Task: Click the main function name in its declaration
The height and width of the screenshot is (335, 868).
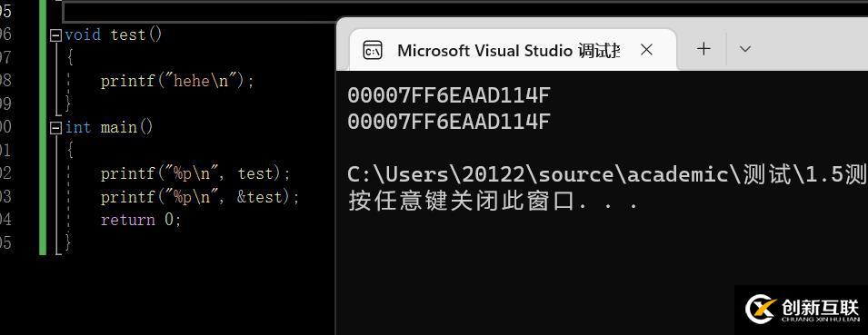Action: pyautogui.click(x=118, y=128)
